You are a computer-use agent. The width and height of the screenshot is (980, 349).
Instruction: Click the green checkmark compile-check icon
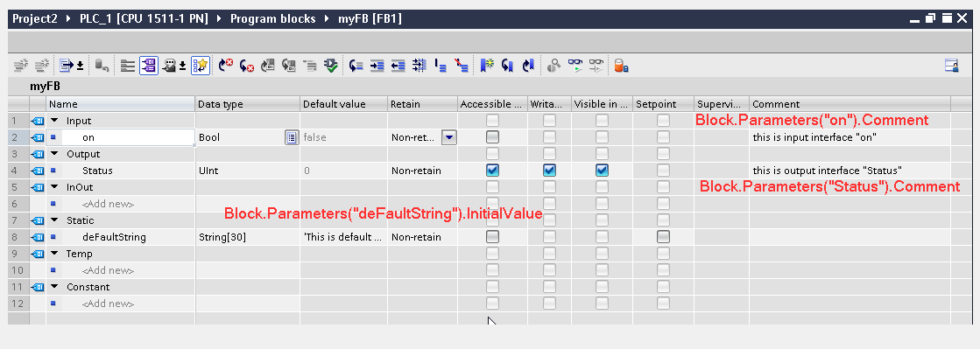click(x=331, y=65)
